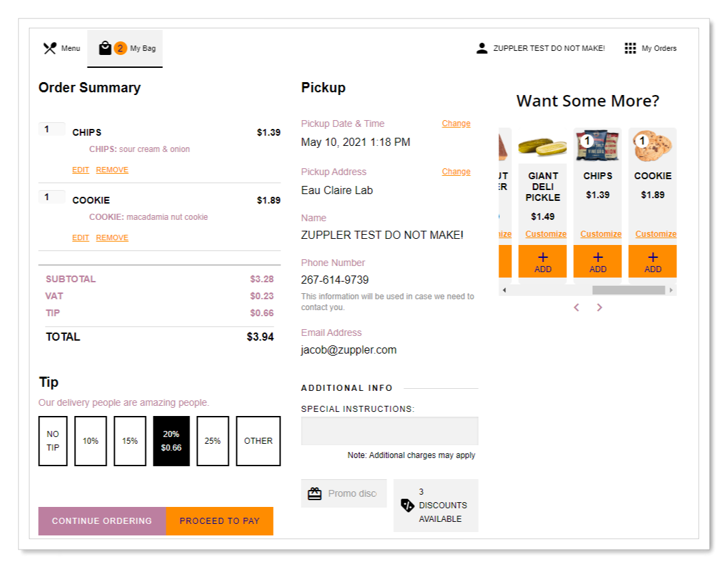Image resolution: width=728 pixels, height=568 pixels.
Task: Select the No Tip option
Action: (53, 441)
